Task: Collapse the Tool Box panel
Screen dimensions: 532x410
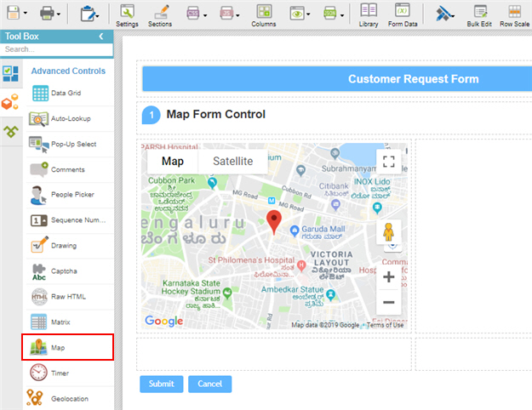Action: [101, 37]
